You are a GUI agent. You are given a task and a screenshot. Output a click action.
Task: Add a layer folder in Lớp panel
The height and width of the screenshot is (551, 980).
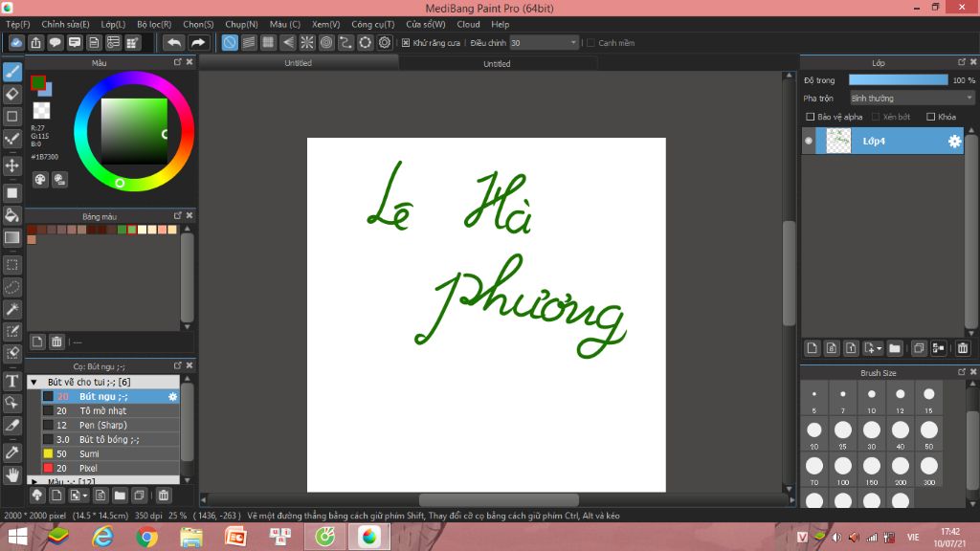[895, 348]
